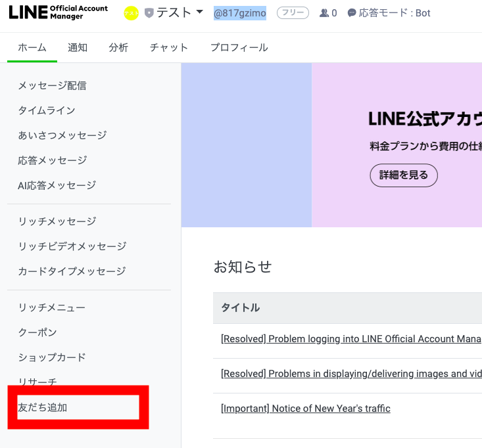Click the blue banner panel on the left
Image resolution: width=482 pixels, height=448 pixels.
click(246, 145)
